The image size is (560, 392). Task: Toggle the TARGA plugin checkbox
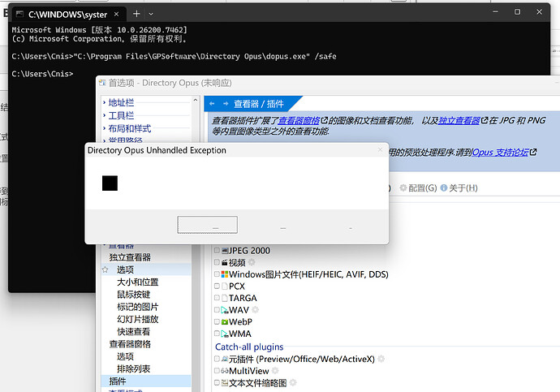pyautogui.click(x=217, y=298)
